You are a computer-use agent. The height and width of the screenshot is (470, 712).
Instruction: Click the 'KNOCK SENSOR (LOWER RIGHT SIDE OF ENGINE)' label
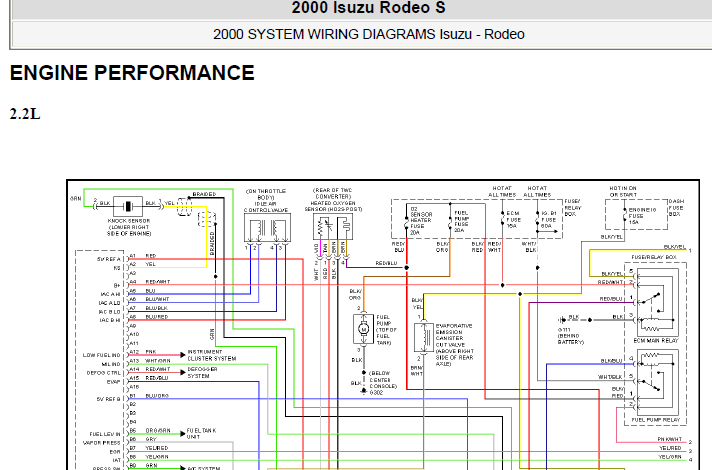129,227
